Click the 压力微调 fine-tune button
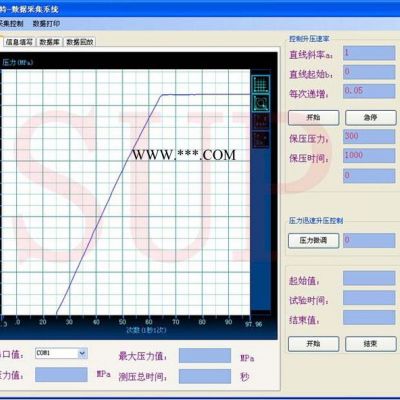The image size is (400, 400). (x=313, y=240)
